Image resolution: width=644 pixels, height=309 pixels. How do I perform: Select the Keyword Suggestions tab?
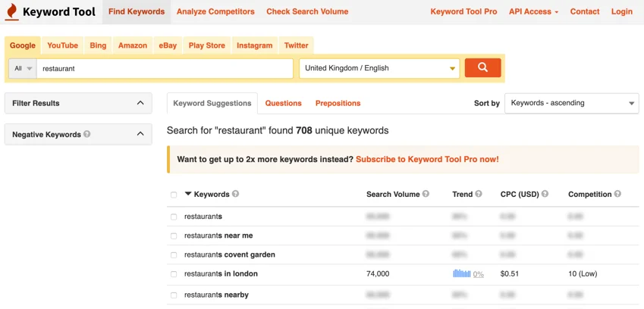coord(212,103)
